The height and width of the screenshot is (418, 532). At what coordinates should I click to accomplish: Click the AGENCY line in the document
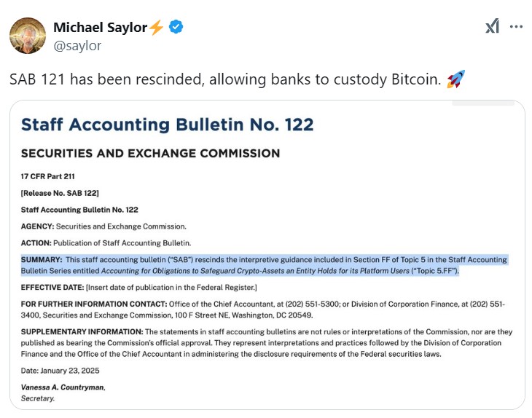click(103, 226)
